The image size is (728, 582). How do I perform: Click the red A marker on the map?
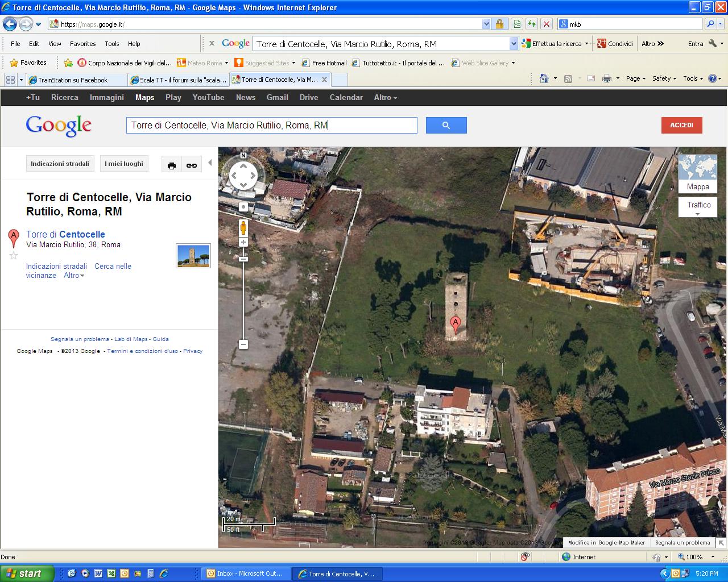click(455, 325)
